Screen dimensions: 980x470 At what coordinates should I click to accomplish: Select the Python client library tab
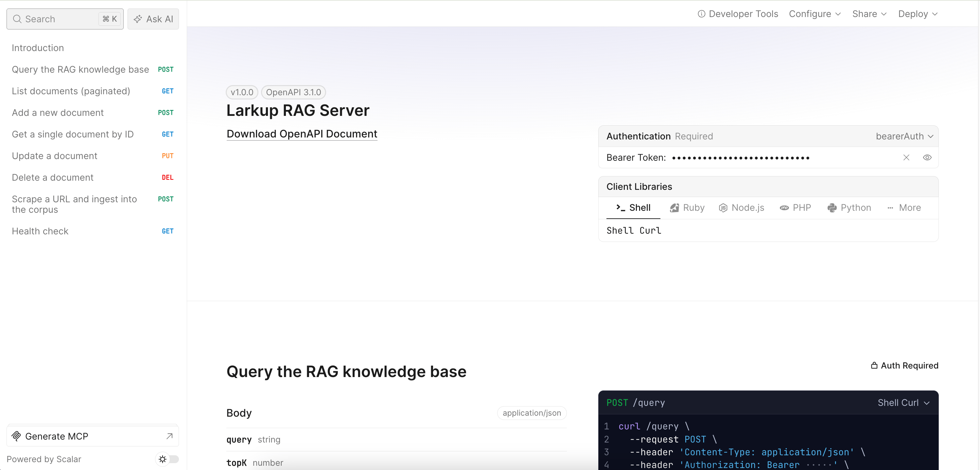click(x=849, y=208)
